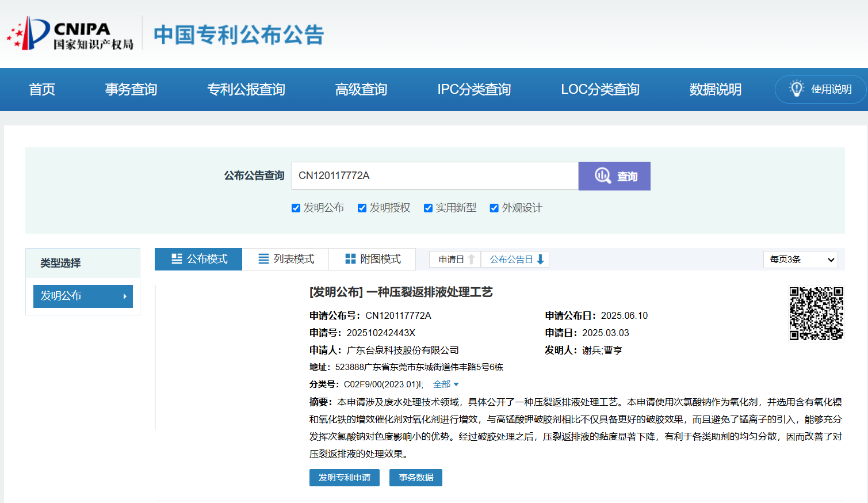Uncheck the 外观设计 checkbox
The height and width of the screenshot is (503, 868).
coord(494,208)
